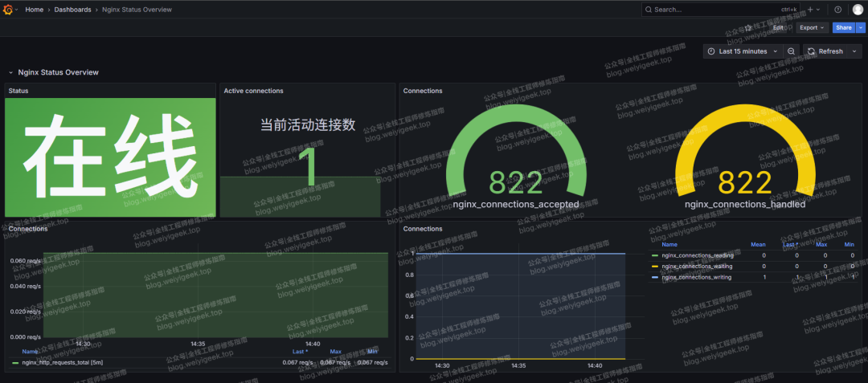Click the Edit dashboard button
The width and height of the screenshot is (868, 383).
coord(778,27)
